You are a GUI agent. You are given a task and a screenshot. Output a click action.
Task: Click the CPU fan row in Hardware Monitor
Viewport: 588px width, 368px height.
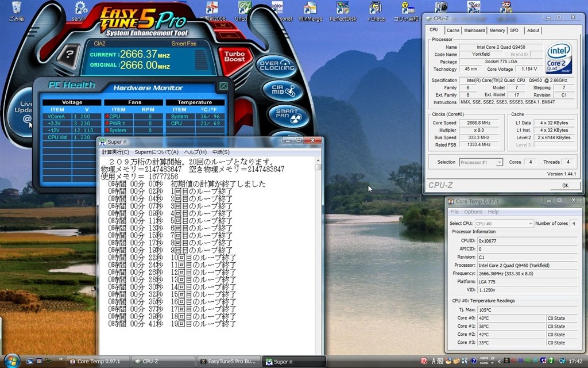[133, 116]
